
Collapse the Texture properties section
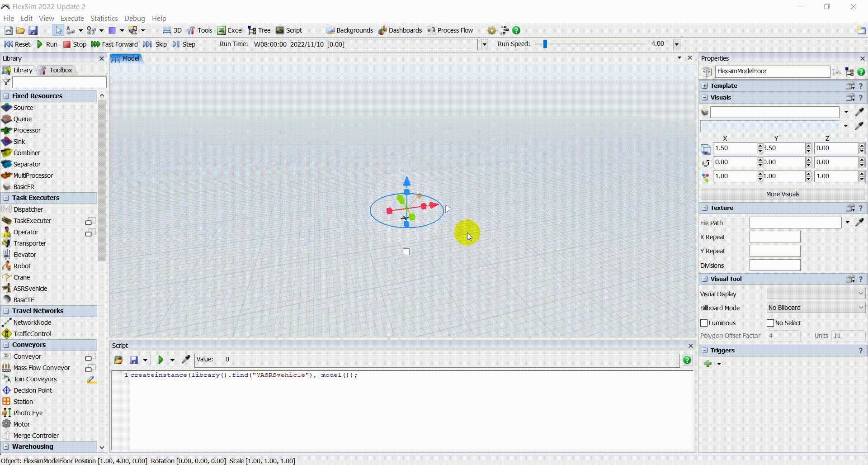tap(704, 208)
